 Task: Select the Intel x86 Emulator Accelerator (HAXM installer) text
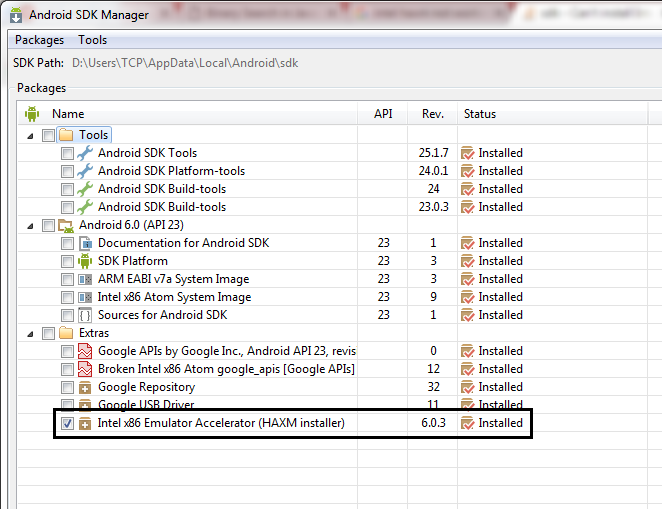(221, 423)
